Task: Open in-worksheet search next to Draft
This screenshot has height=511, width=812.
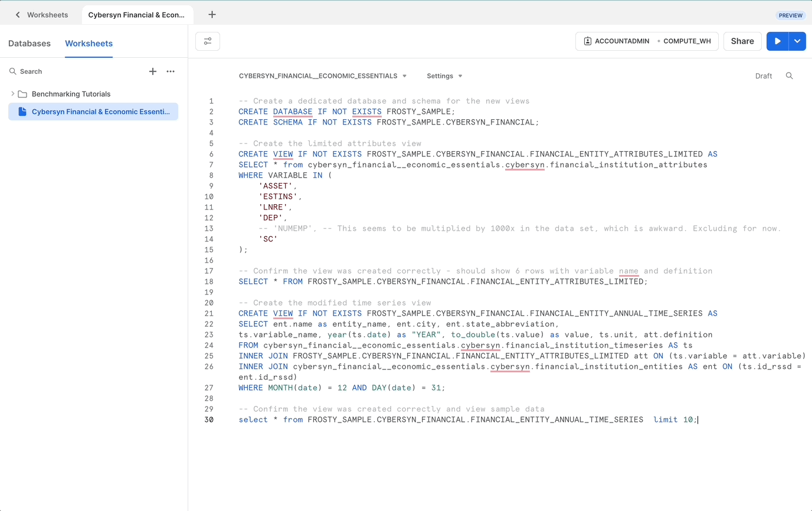Action: (x=790, y=76)
